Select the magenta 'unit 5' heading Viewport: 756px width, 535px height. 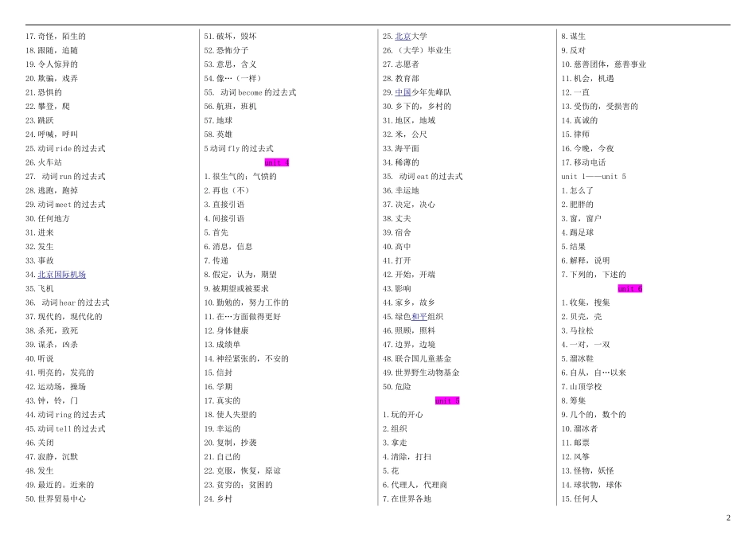pyautogui.click(x=447, y=400)
